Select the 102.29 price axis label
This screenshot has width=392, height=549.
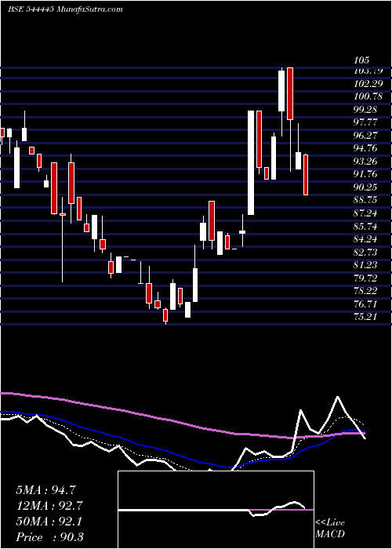[x=370, y=84]
